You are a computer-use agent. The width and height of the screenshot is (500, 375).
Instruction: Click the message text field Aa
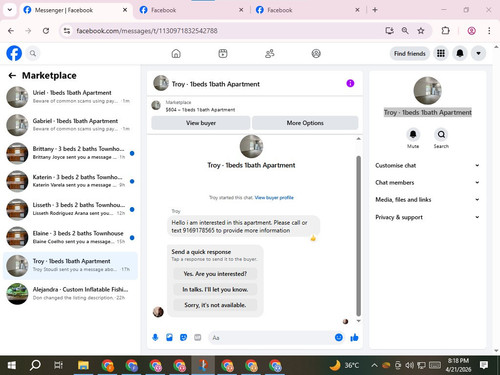[272, 338]
